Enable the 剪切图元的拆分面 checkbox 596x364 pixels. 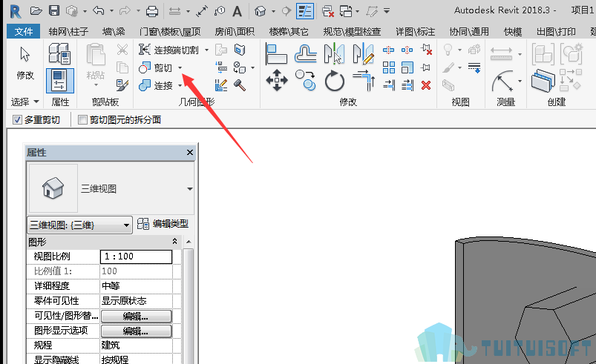82,120
